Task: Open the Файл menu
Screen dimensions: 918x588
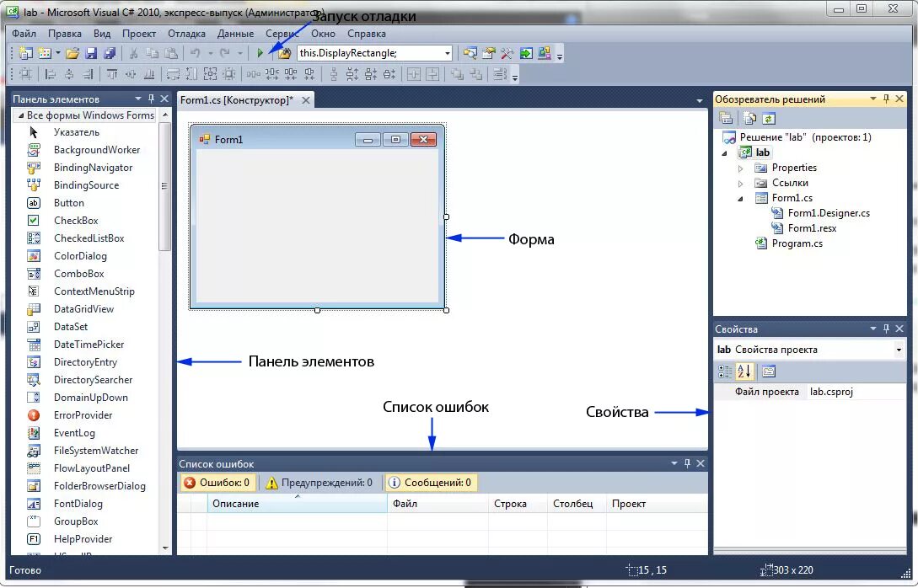Action: tap(24, 34)
